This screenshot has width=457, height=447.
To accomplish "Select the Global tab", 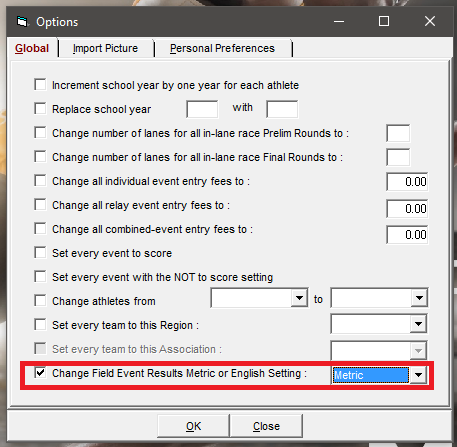I will tap(32, 48).
